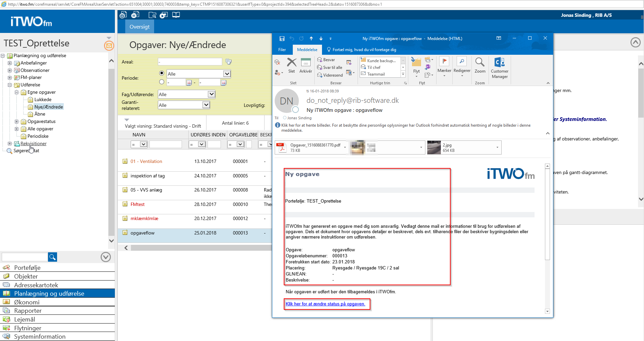Select the Alle period radio button
Image resolution: width=644 pixels, height=341 pixels.
click(x=162, y=73)
